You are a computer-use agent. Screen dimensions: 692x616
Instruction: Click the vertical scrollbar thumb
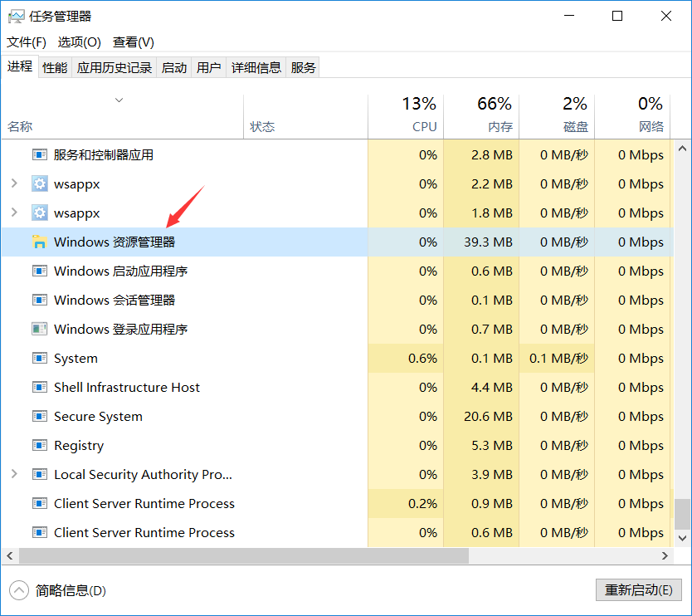682,515
